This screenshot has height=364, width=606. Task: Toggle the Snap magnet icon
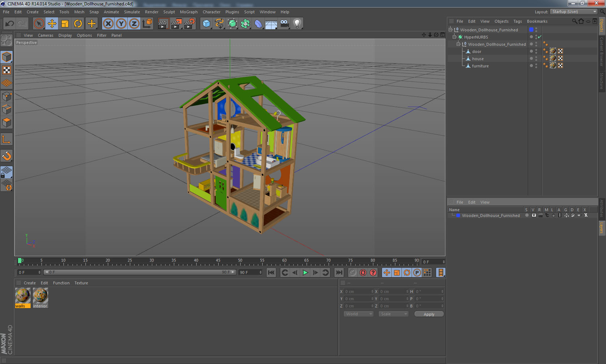6,156
